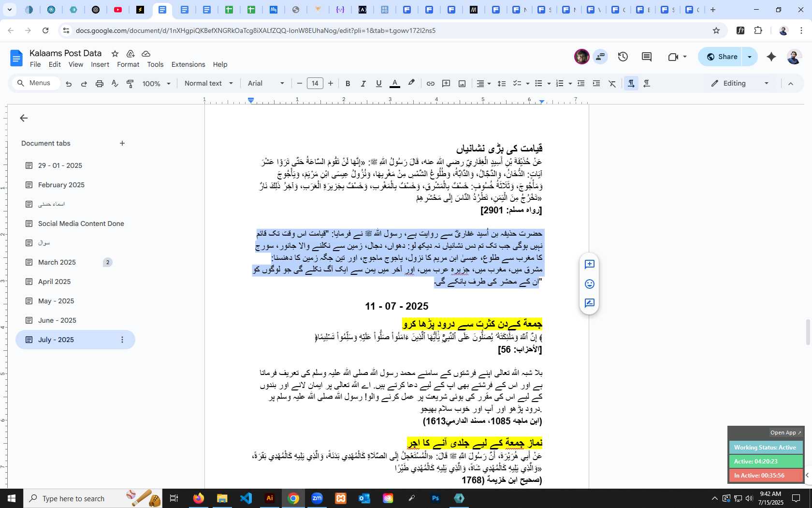Screen dimensions: 812x508
Task: Suggest edits from floating side panel
Action: (x=589, y=303)
